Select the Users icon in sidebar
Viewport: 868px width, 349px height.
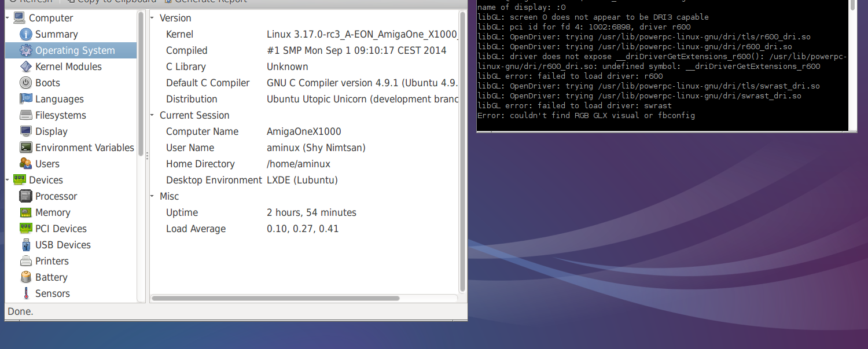25,164
